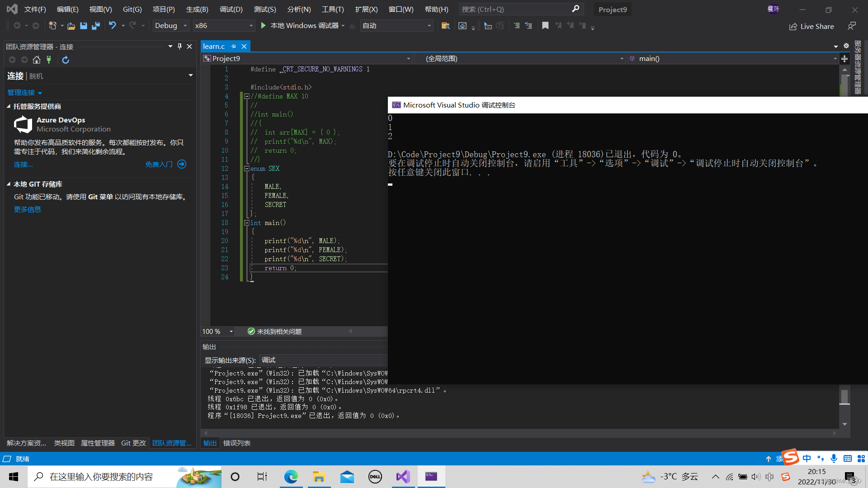Click the Undo arrow icon
Screen dimensions: 868x488
[112, 25]
